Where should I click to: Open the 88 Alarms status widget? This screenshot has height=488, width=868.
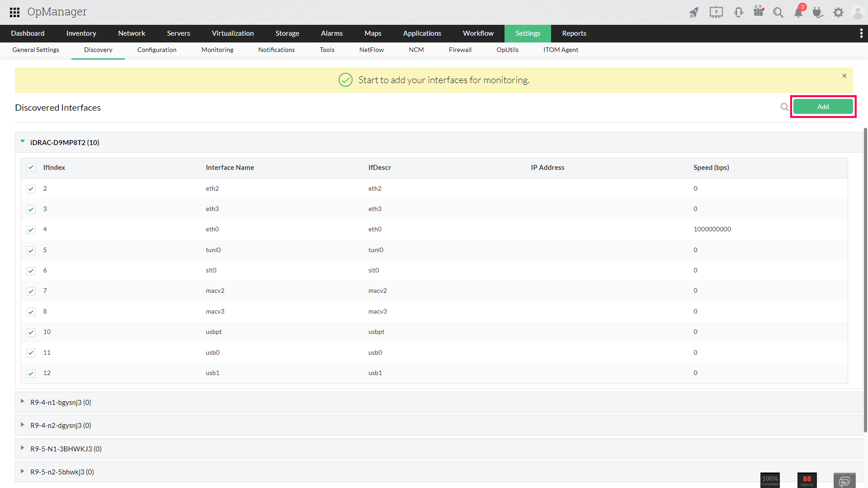tap(807, 480)
